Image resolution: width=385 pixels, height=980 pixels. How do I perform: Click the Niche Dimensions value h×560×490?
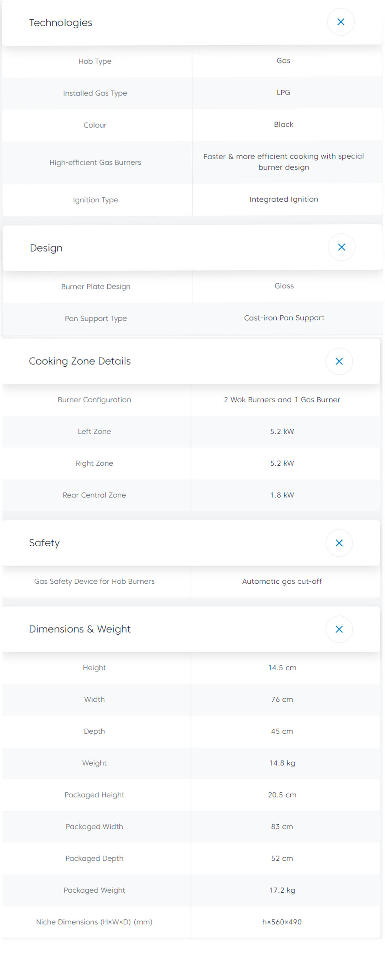(x=282, y=922)
